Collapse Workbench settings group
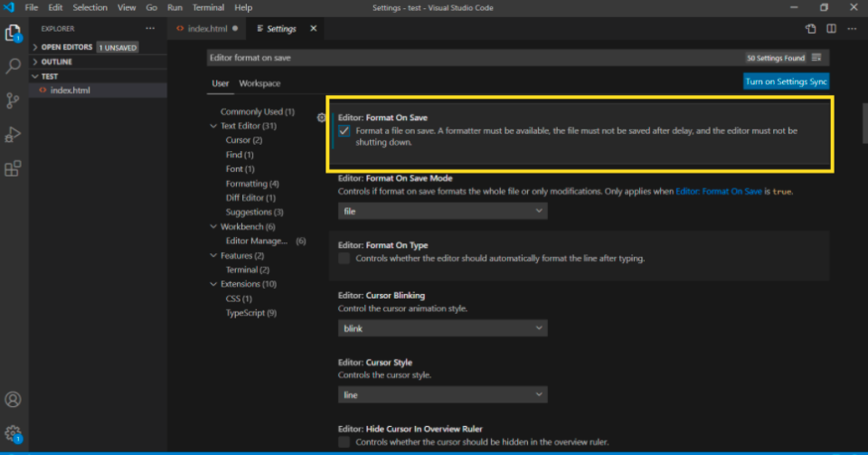The height and width of the screenshot is (455, 868). (213, 227)
